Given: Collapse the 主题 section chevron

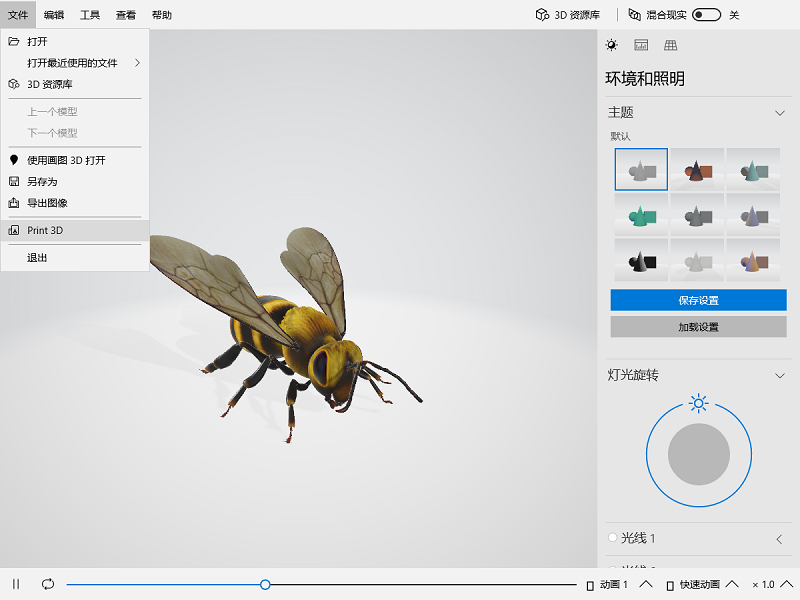Looking at the screenshot, I should pyautogui.click(x=780, y=113).
